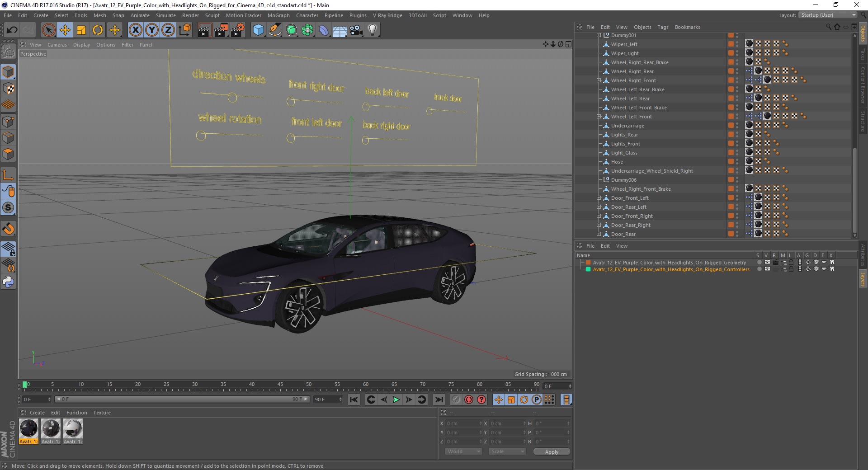Click the Python script icon
This screenshot has height=470, width=868.
point(8,282)
